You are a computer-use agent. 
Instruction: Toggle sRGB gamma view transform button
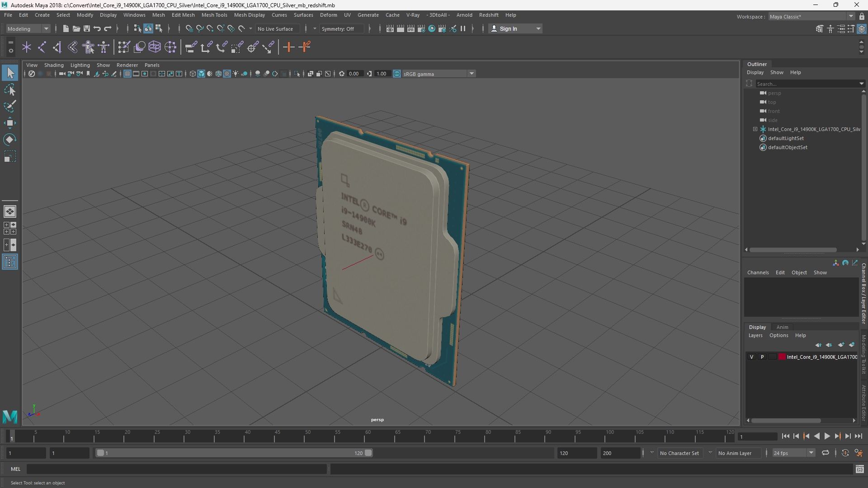click(397, 74)
